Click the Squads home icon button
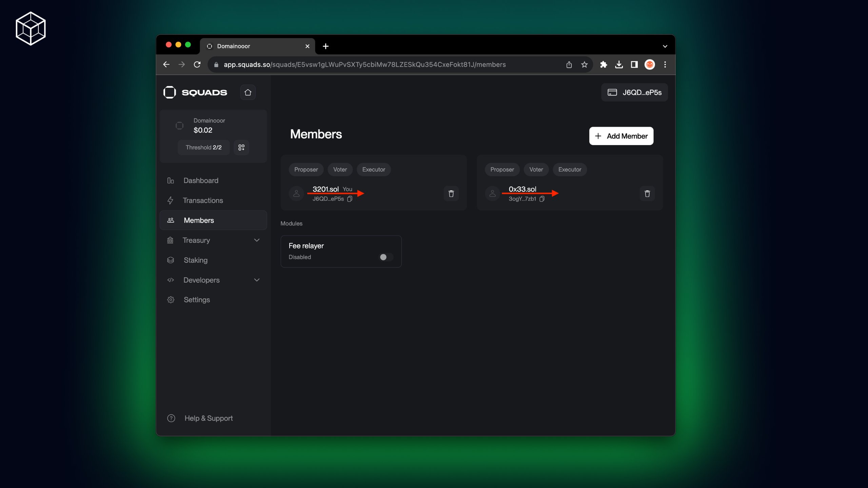Viewport: 868px width, 488px height. point(248,92)
